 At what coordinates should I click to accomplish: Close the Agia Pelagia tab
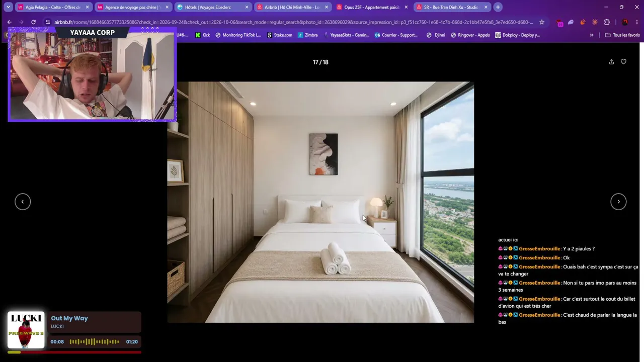tap(88, 7)
